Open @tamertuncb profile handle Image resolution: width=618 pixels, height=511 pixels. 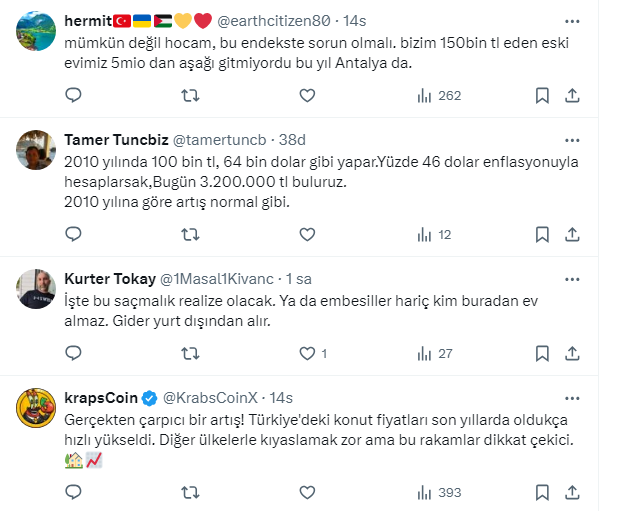tap(220, 140)
